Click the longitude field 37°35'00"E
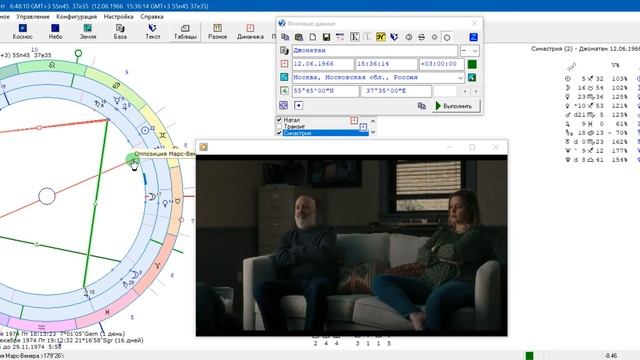This screenshot has width=640, height=360. point(396,91)
